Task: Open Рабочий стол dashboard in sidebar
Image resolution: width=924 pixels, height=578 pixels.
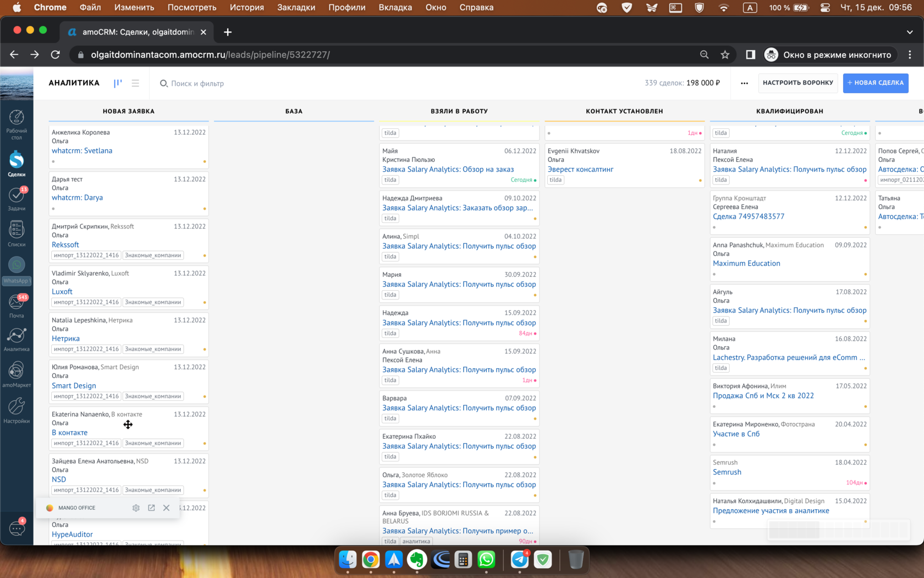Action: pos(16,124)
